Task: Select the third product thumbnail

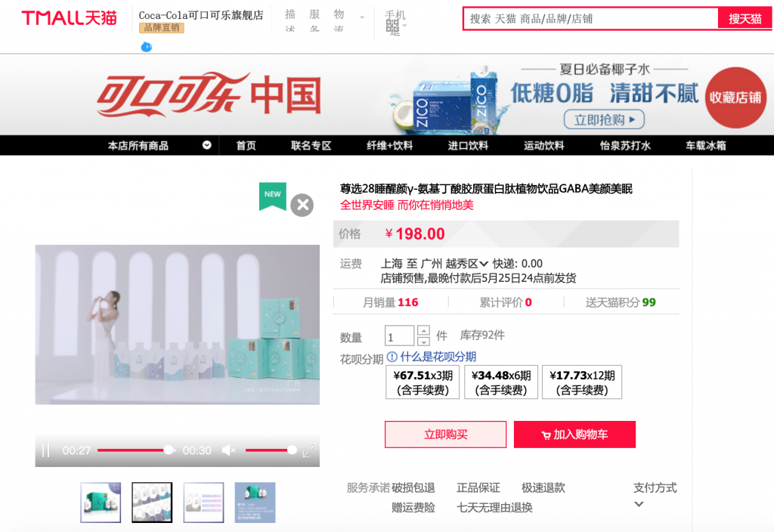Action: tap(203, 503)
